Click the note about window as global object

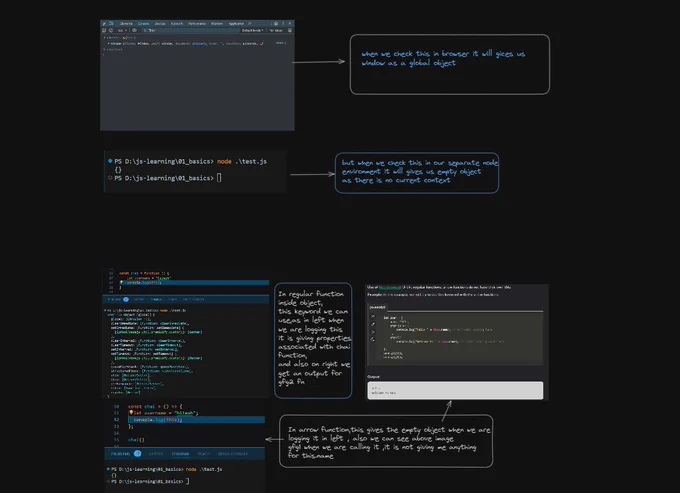coord(450,64)
